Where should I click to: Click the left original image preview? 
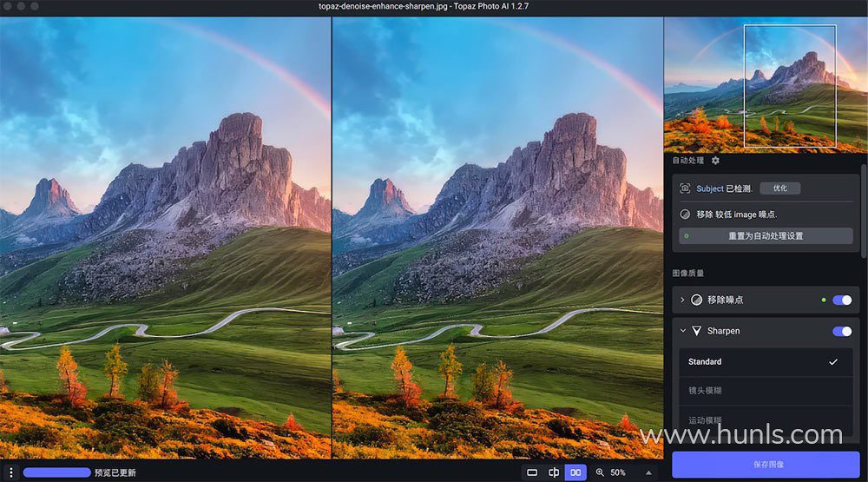pos(165,238)
